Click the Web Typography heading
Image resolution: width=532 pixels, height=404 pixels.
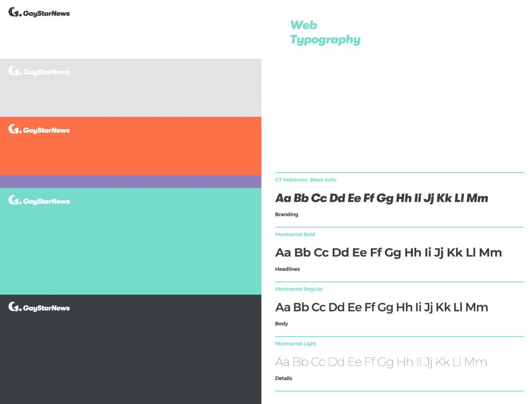[325, 32]
